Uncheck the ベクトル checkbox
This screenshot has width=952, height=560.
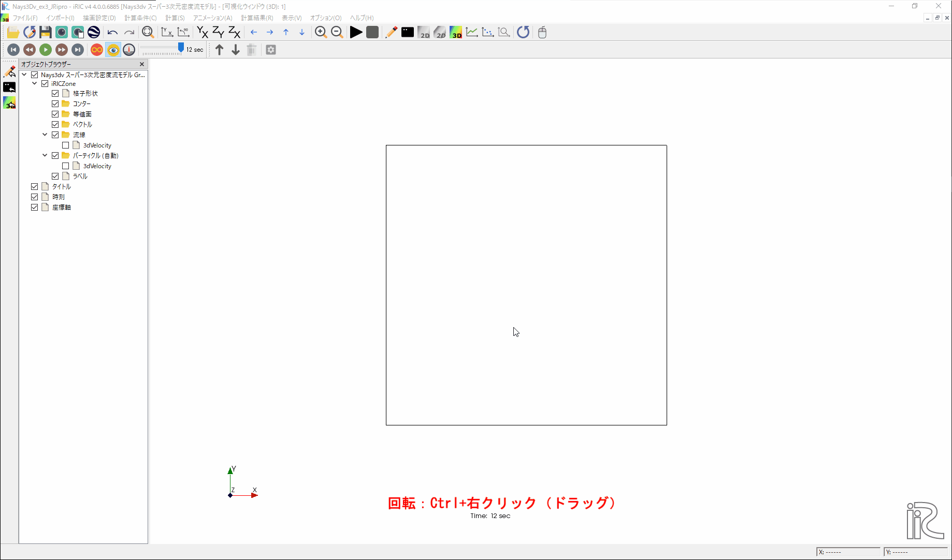tap(55, 125)
